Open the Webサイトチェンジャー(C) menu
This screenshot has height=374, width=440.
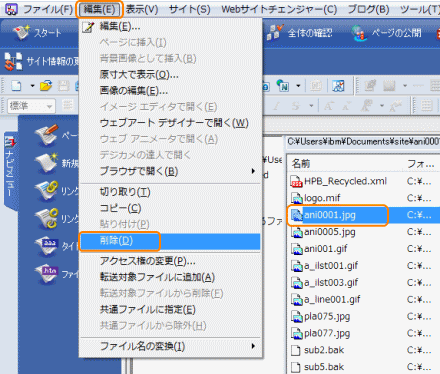(x=279, y=9)
